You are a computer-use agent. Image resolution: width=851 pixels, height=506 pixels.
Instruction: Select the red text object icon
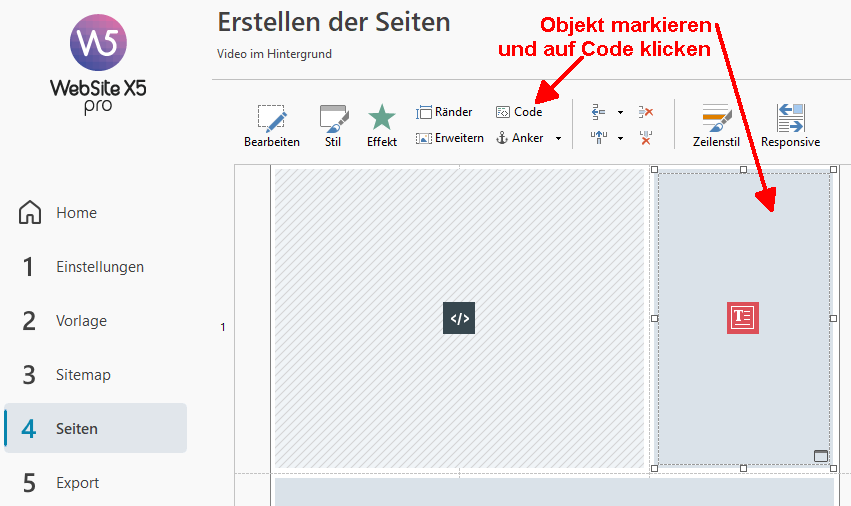coord(742,318)
